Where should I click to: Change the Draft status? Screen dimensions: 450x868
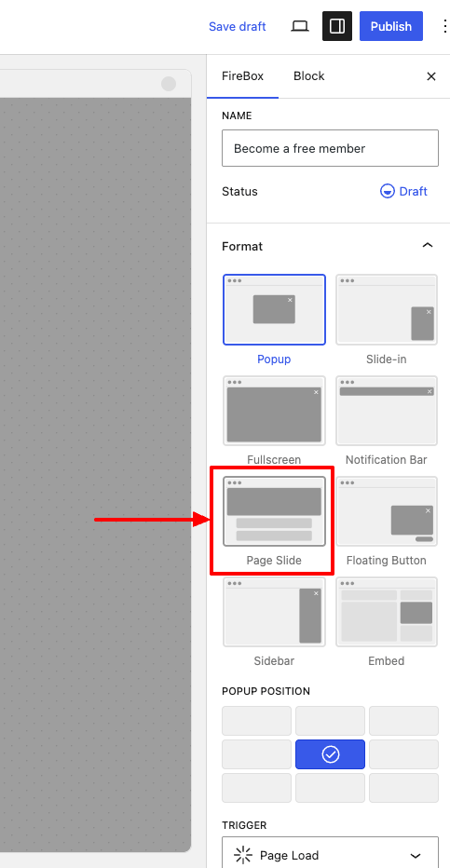404,192
